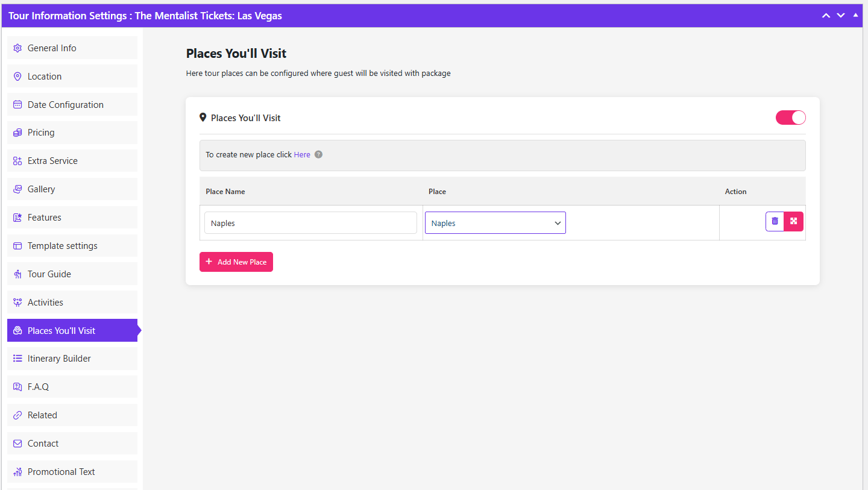Viewport: 868px width, 490px height.
Task: Move the settings panel down with arrow
Action: coord(840,16)
